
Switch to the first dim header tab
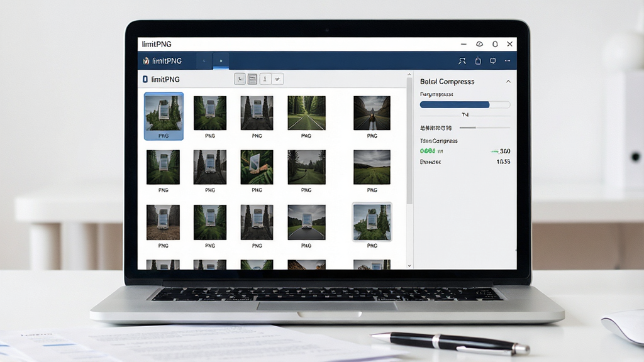(204, 61)
